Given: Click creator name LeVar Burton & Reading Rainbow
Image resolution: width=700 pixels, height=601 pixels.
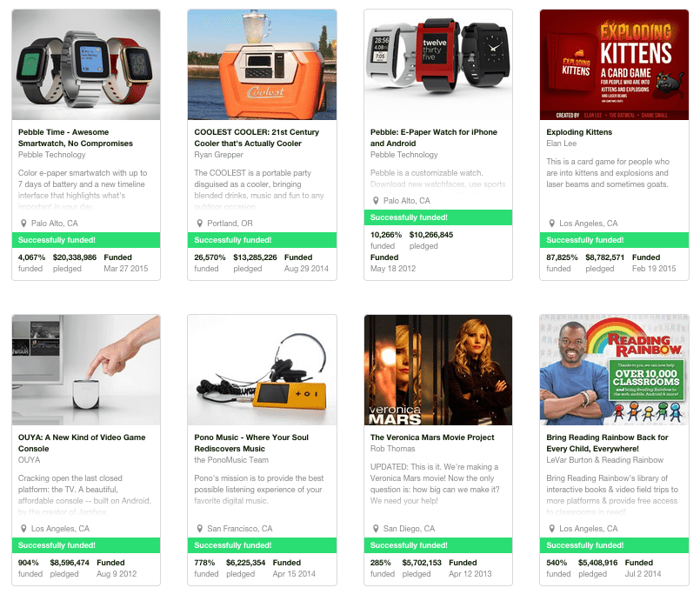Looking at the screenshot, I should point(605,460).
